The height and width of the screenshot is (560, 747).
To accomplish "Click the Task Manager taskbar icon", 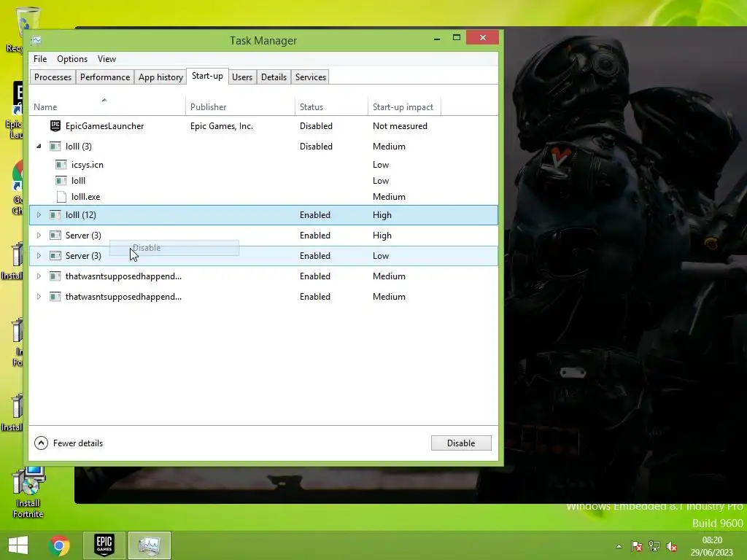I will click(x=149, y=545).
